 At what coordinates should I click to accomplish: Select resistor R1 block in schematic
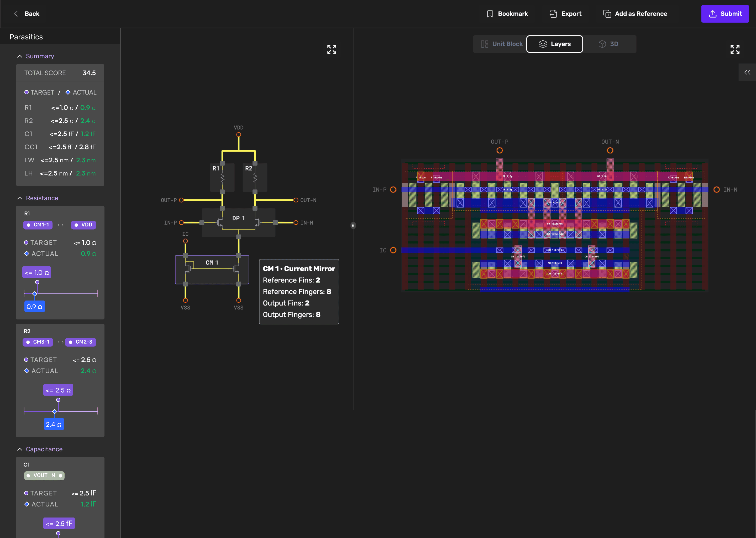click(222, 178)
